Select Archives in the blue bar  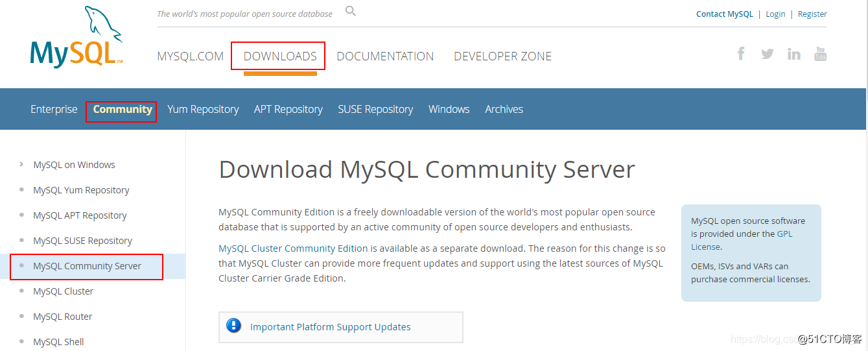[504, 109]
